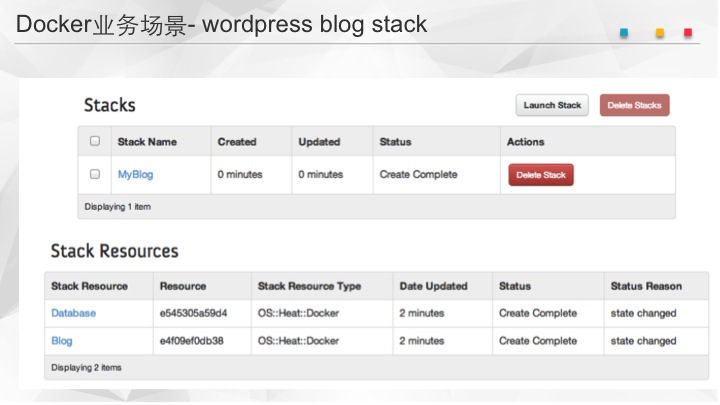720x405 pixels.
Task: Click the orange square in slide header
Action: 659,32
